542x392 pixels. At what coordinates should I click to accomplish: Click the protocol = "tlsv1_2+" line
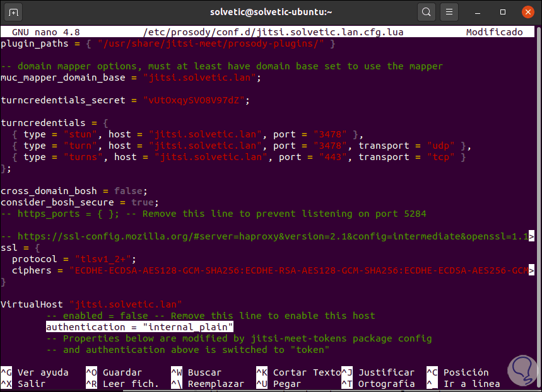74,259
